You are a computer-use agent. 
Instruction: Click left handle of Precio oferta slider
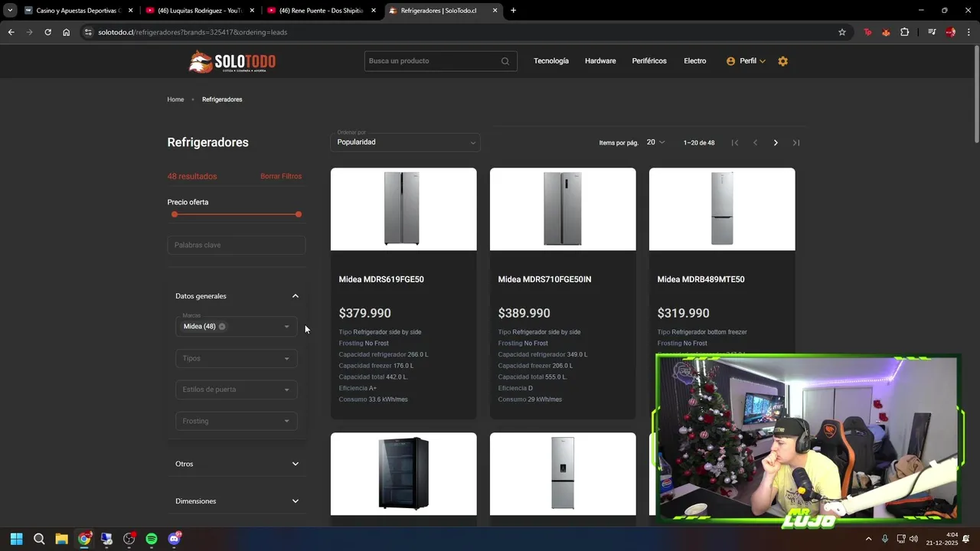[x=175, y=214]
